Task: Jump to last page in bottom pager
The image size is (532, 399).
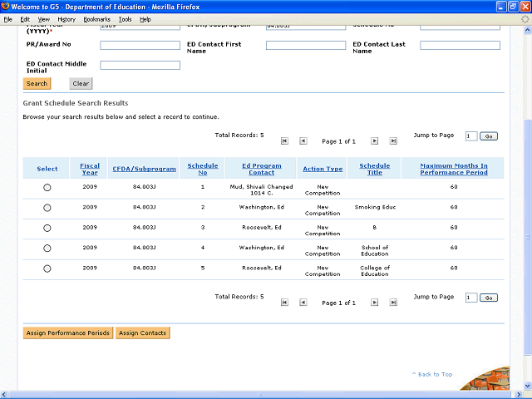Action: (393, 303)
